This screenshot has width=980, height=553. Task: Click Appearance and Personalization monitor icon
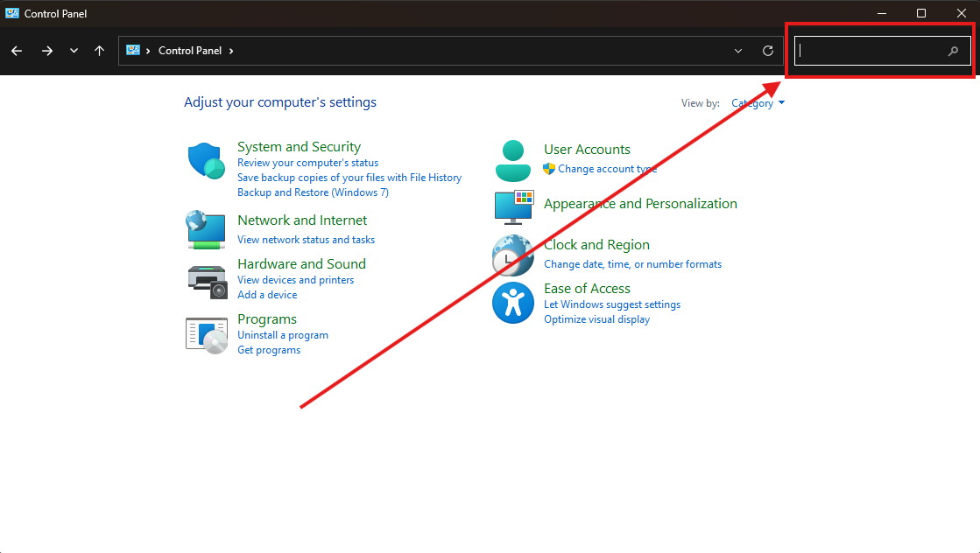pyautogui.click(x=514, y=208)
